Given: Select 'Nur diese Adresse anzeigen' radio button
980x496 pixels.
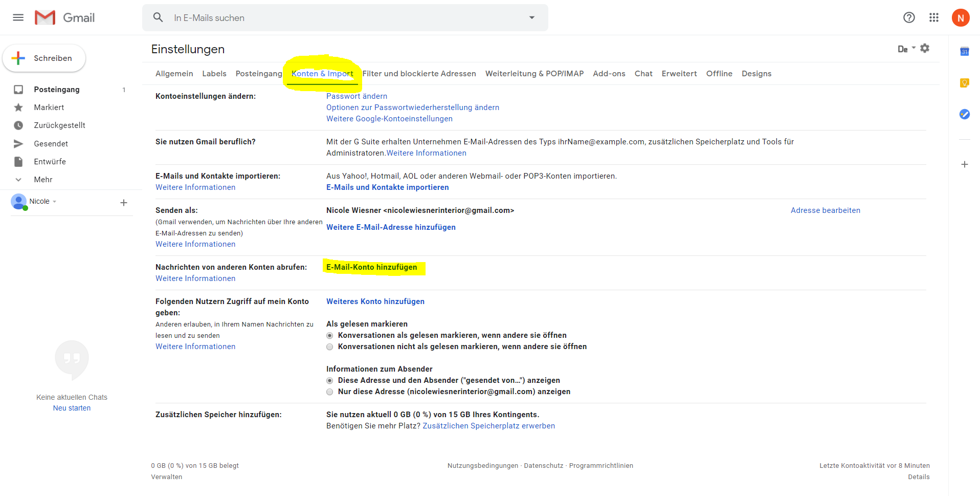Looking at the screenshot, I should 330,392.
